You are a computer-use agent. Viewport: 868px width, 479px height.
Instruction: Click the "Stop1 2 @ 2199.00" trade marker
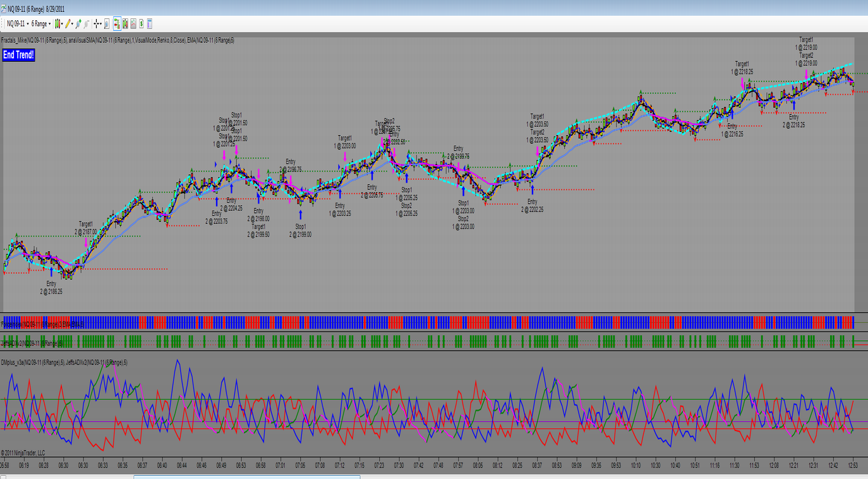(301, 230)
